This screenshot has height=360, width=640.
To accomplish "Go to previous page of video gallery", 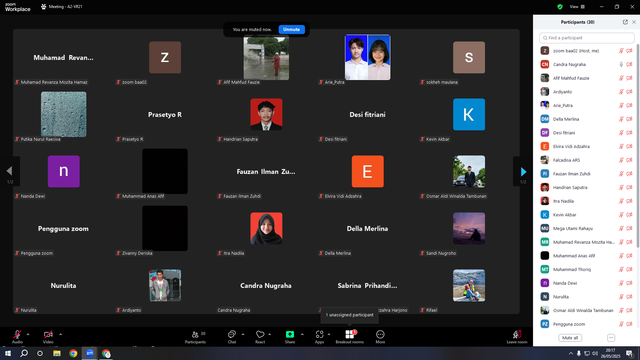I will (x=9, y=171).
